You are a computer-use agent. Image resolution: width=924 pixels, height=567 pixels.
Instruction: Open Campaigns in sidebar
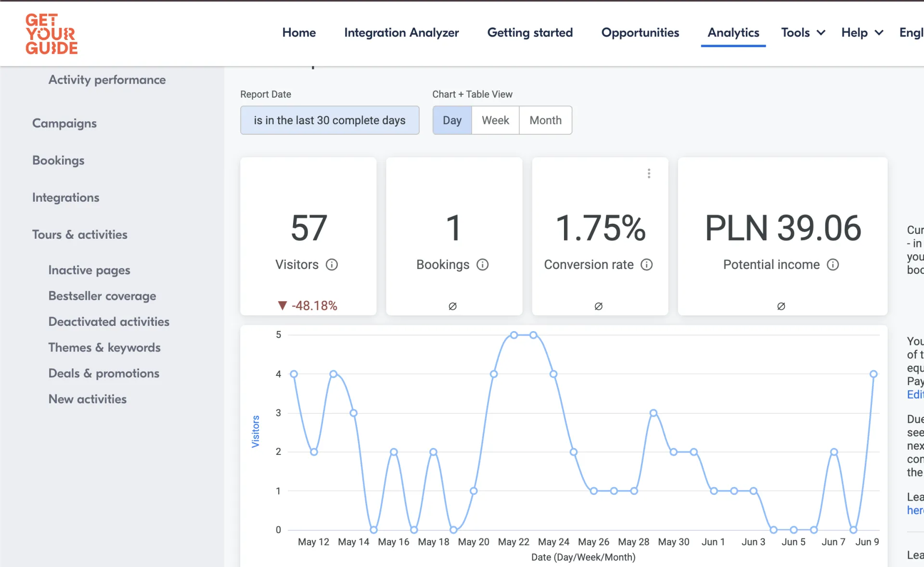coord(64,124)
